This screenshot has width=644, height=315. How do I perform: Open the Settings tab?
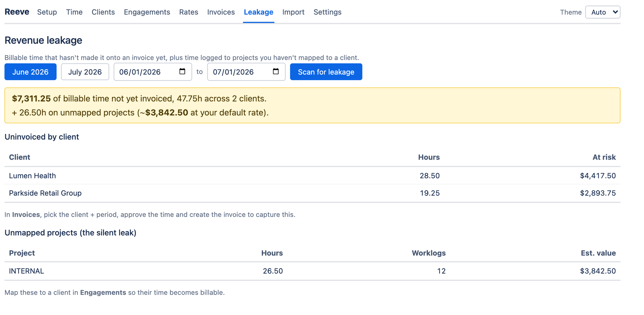point(327,12)
